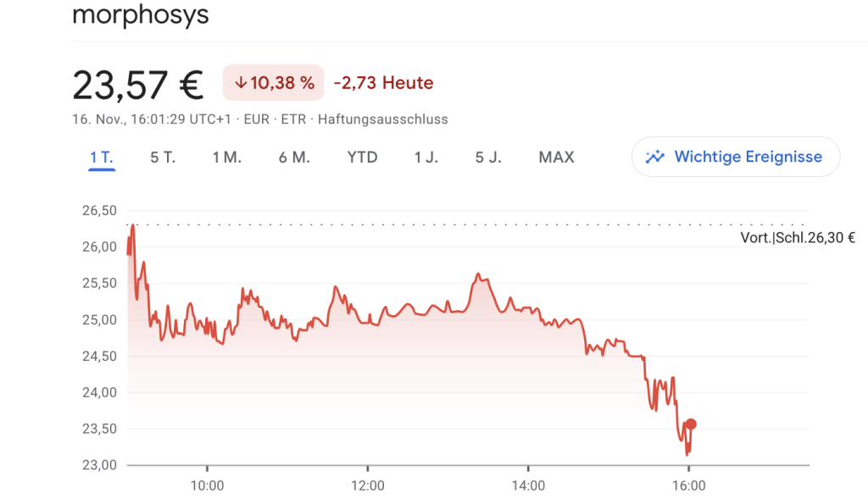The image size is (868, 504).
Task: Toggle the Wichtige Ereignisse button
Action: pos(736,157)
